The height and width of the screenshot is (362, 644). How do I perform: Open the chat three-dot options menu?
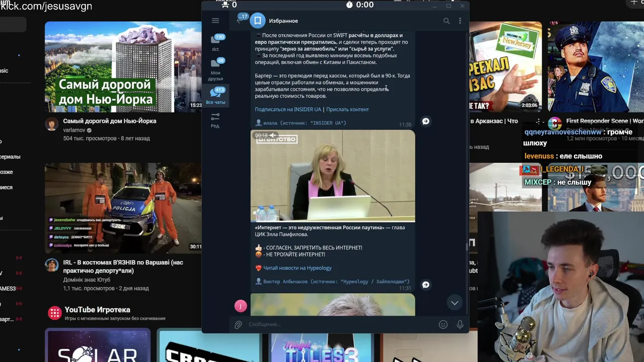[460, 21]
